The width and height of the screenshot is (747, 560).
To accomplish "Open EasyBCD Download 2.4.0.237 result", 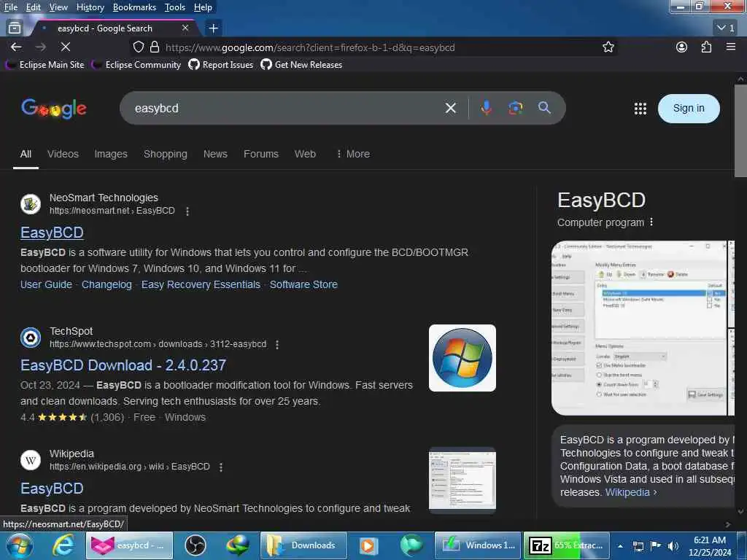I will tap(123, 365).
